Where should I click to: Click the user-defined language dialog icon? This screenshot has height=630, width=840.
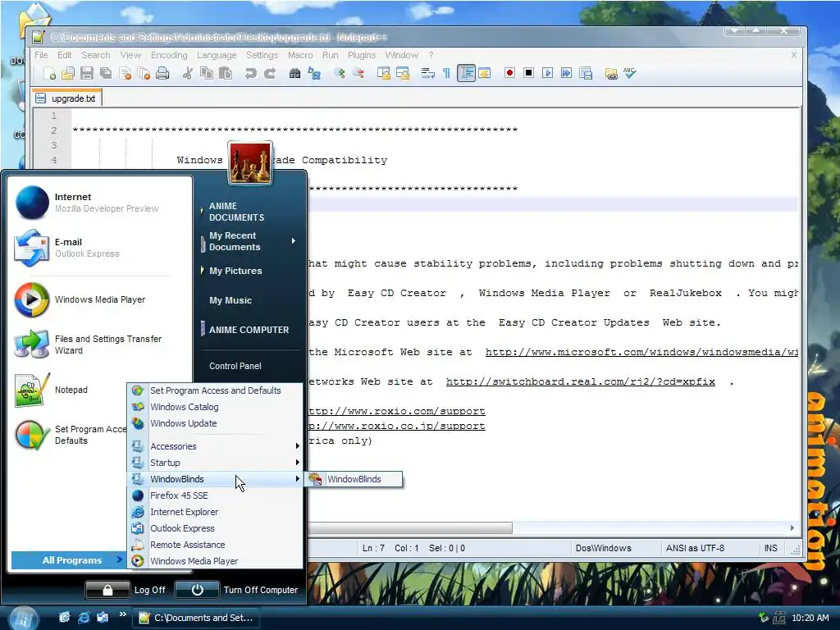[x=484, y=73]
